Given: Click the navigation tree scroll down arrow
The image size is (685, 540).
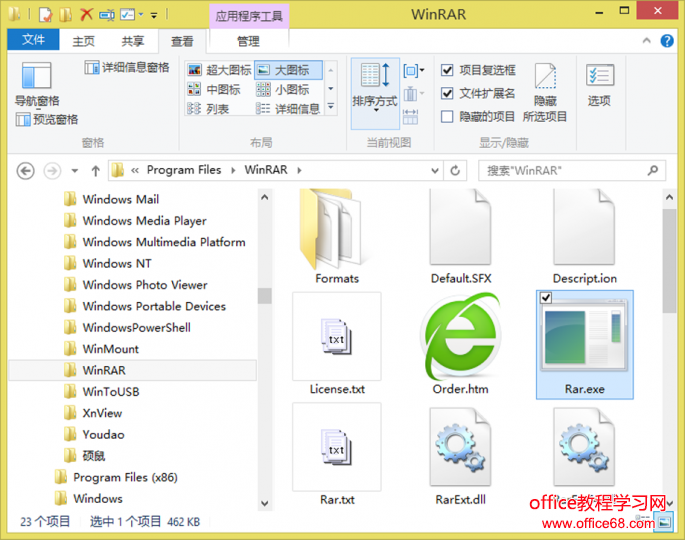Looking at the screenshot, I should pos(264,503).
